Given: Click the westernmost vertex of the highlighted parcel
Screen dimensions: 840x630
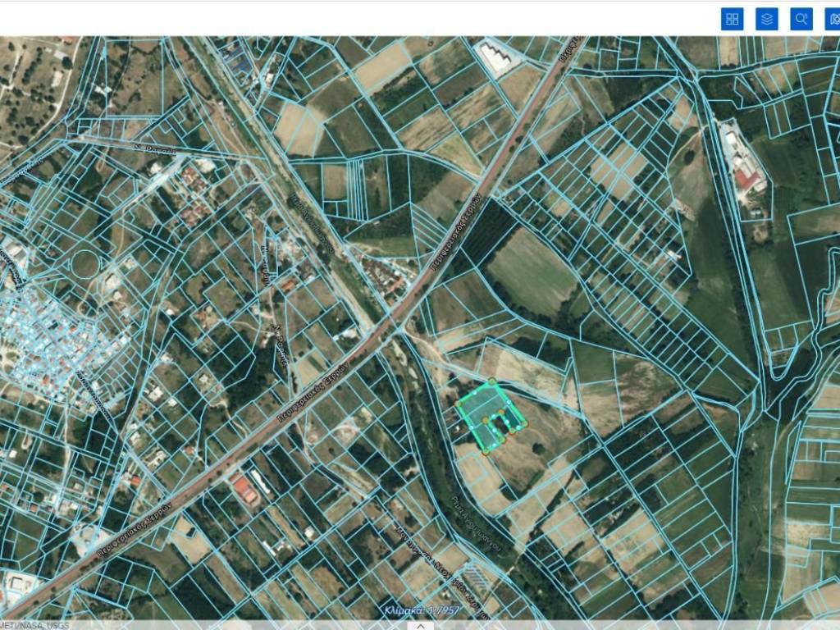Looking at the screenshot, I should (x=458, y=403).
